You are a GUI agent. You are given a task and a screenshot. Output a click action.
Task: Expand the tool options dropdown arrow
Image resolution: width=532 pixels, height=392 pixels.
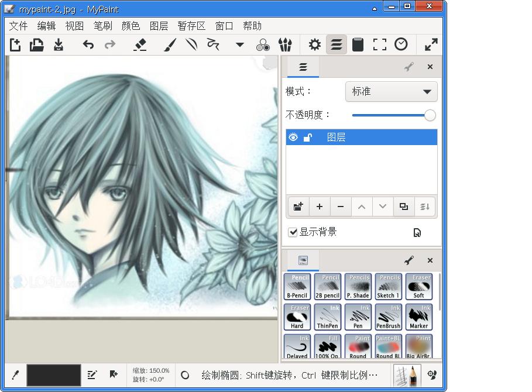pos(239,44)
